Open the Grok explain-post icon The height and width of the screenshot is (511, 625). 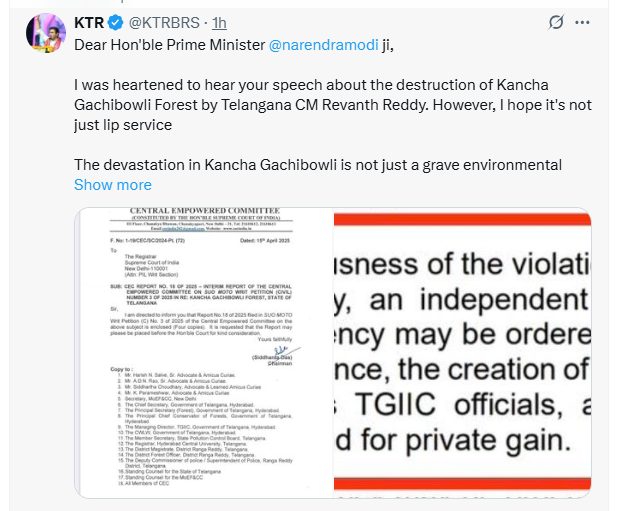coord(556,22)
